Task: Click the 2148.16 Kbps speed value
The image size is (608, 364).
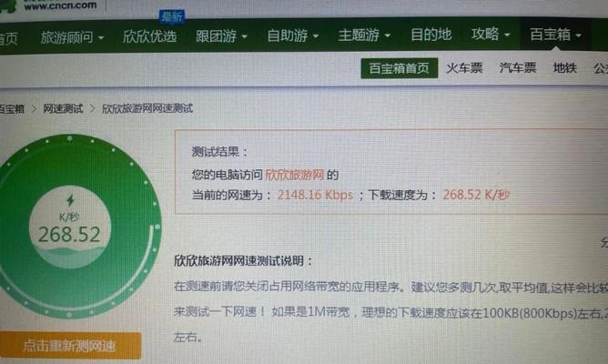Action: point(315,195)
